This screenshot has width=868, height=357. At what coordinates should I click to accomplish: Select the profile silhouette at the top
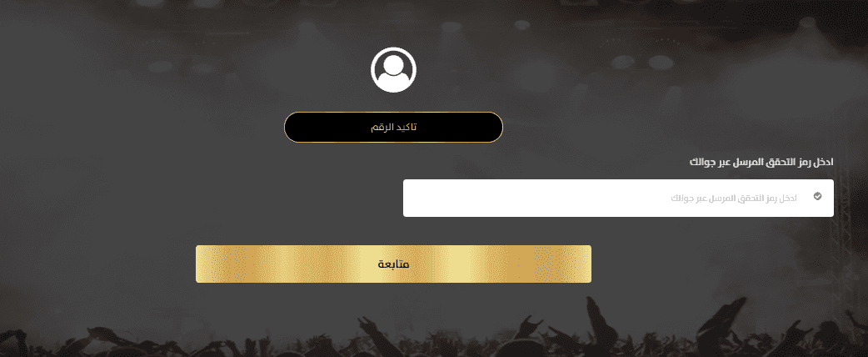(x=393, y=70)
